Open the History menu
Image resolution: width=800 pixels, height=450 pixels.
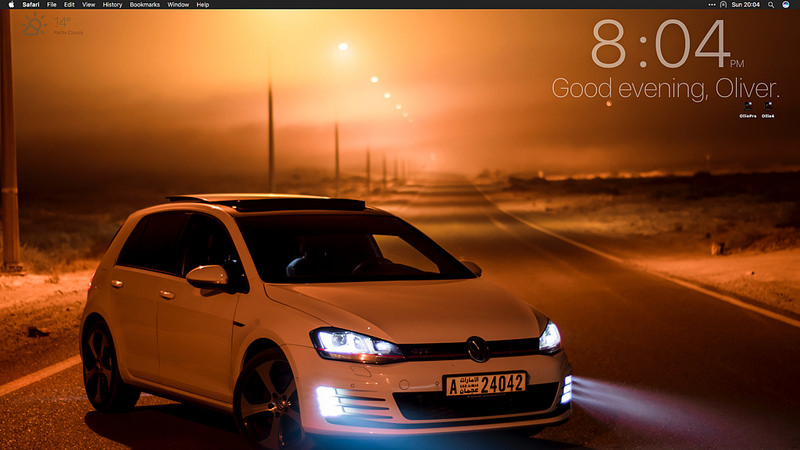[x=112, y=5]
